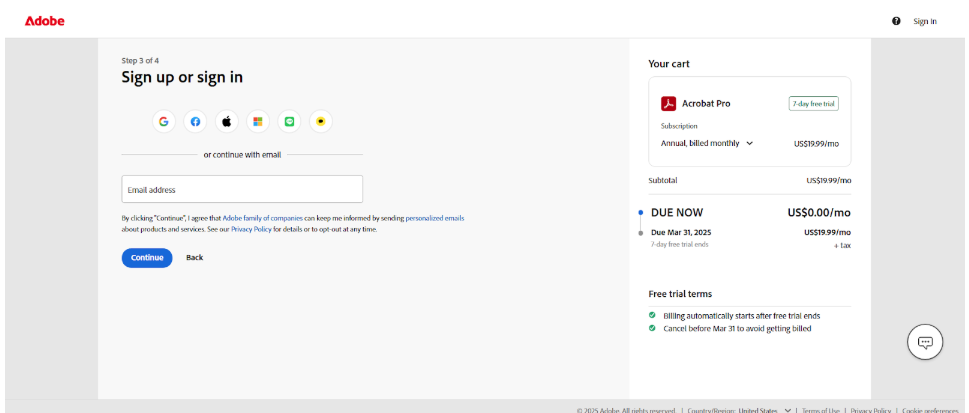Image resolution: width=969 pixels, height=413 pixels.
Task: Open Cookie preferences in the footer
Action: tap(930, 410)
